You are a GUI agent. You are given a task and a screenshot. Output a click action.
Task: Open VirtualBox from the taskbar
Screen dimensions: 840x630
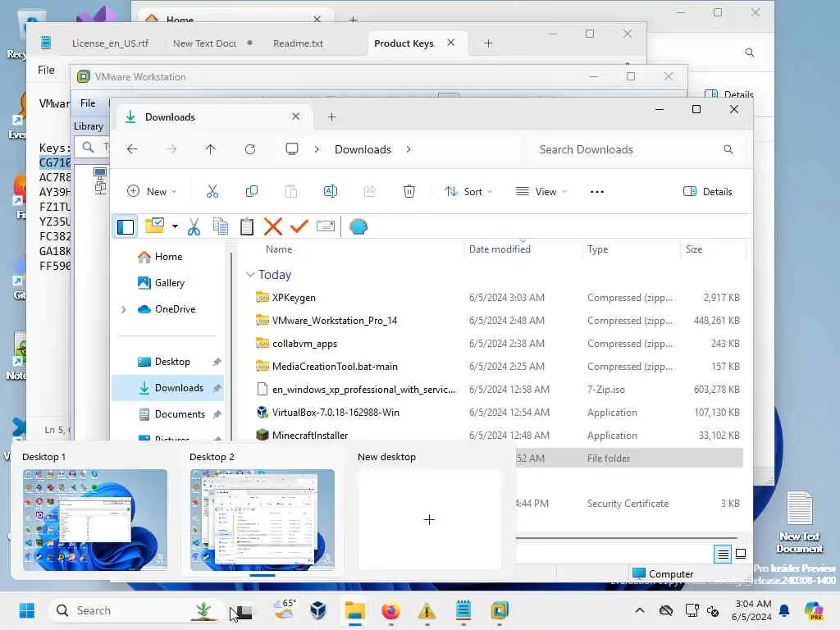(318, 610)
